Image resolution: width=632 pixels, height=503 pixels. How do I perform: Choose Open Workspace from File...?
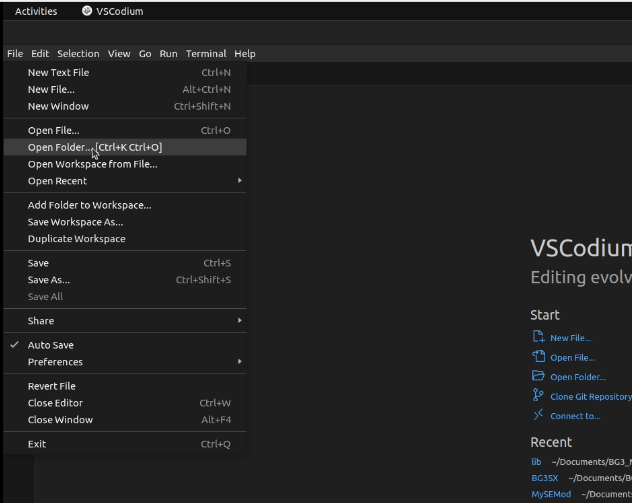tap(125, 164)
